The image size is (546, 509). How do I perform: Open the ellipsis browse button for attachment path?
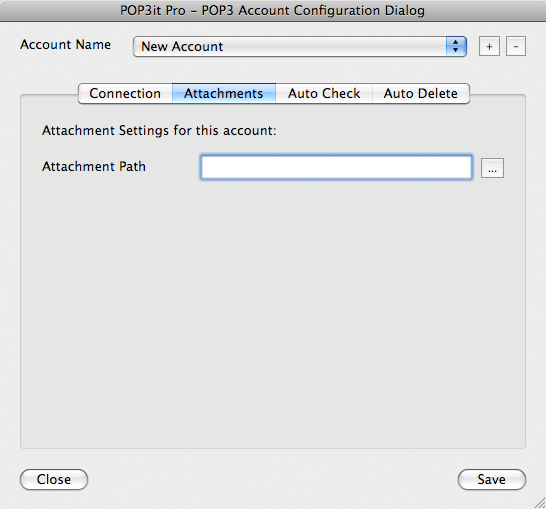pyautogui.click(x=492, y=168)
